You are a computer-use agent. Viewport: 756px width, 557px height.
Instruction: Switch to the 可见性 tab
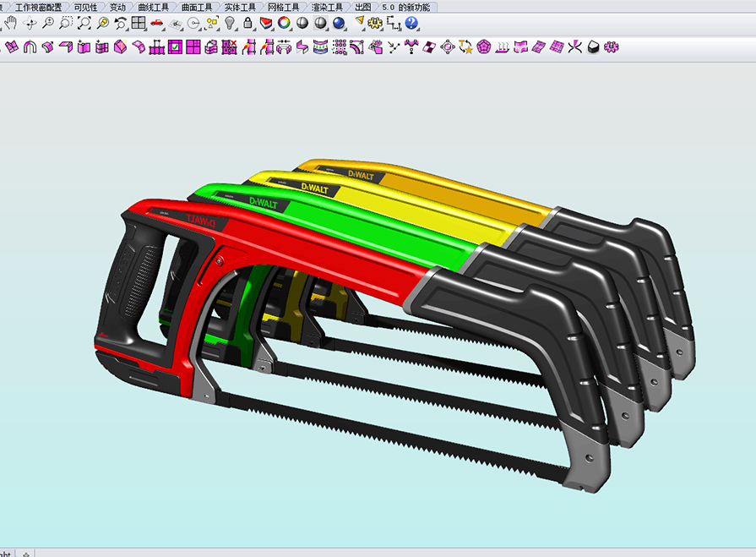point(85,8)
